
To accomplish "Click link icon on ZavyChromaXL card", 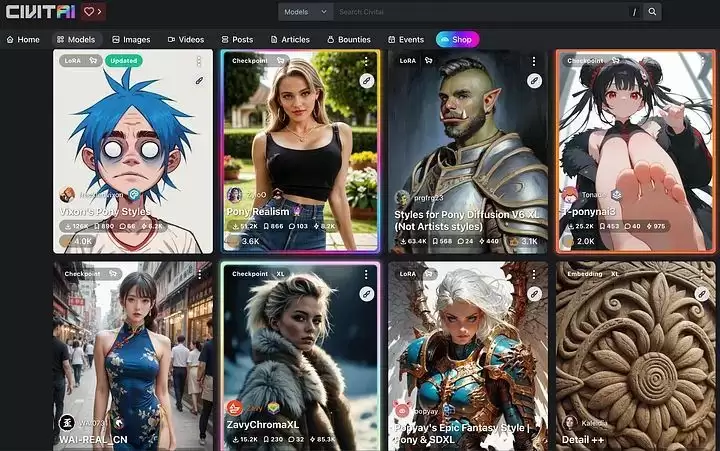I will (366, 293).
